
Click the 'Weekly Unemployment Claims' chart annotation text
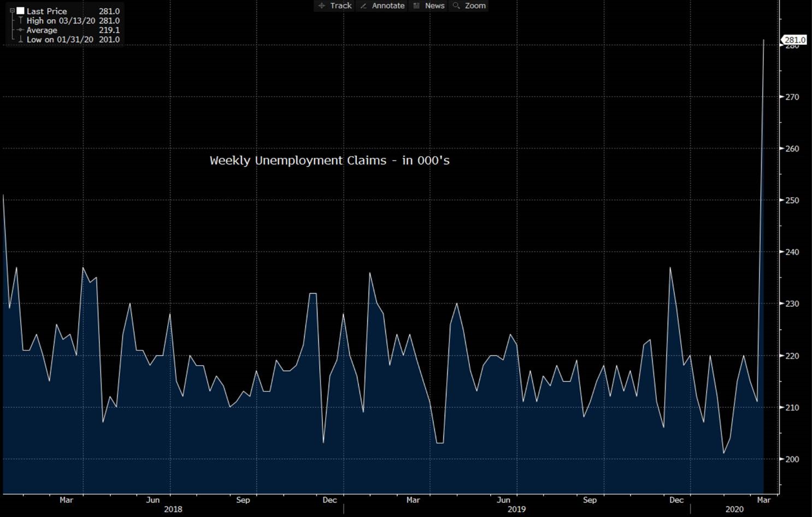(x=329, y=161)
